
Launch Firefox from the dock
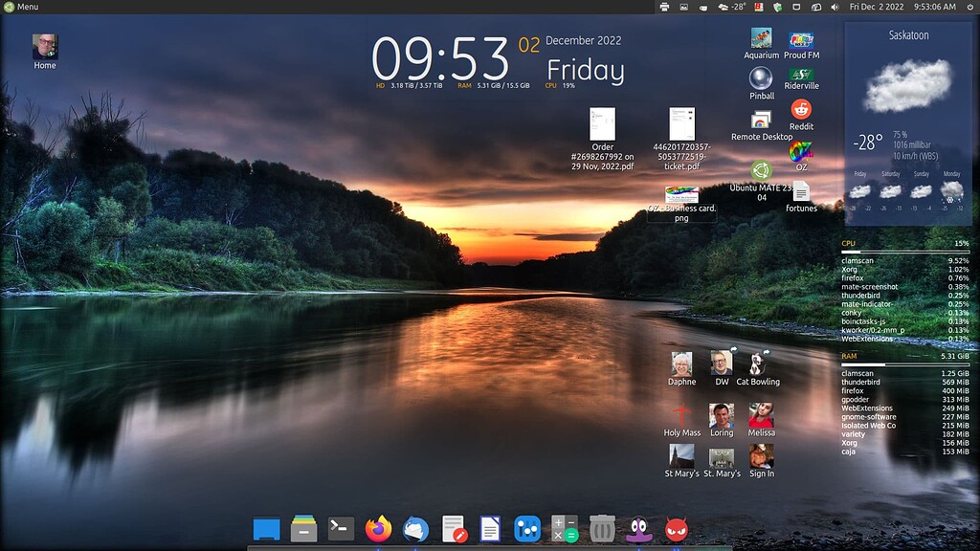pyautogui.click(x=377, y=527)
